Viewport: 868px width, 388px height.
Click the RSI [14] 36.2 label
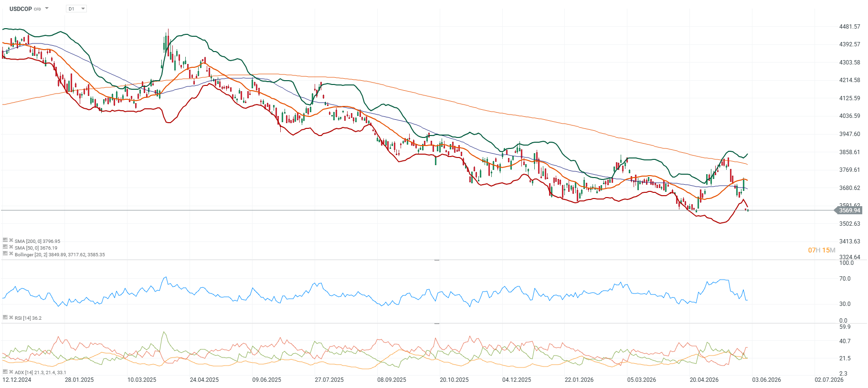28,318
